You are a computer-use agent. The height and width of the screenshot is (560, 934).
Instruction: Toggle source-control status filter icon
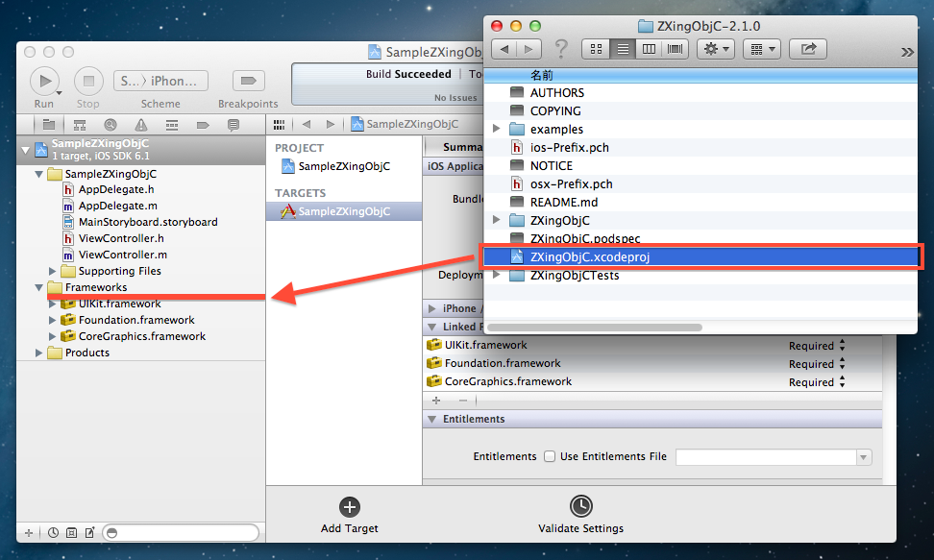[71, 532]
